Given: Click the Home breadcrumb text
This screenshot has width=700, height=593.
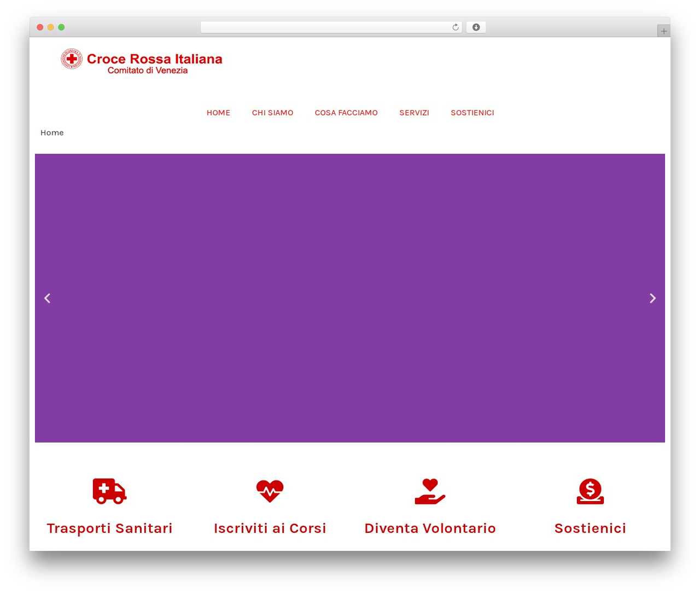Looking at the screenshot, I should tap(52, 132).
